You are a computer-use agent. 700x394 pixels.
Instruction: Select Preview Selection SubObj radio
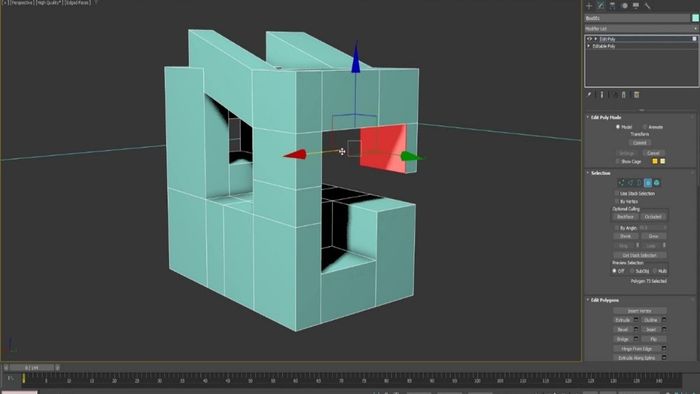pyautogui.click(x=632, y=271)
